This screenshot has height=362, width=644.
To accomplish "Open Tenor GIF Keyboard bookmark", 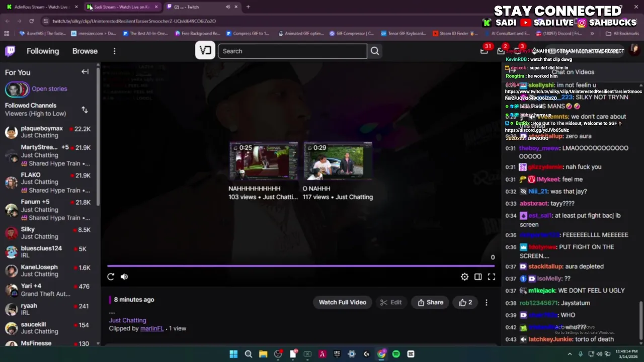I will (x=404, y=34).
